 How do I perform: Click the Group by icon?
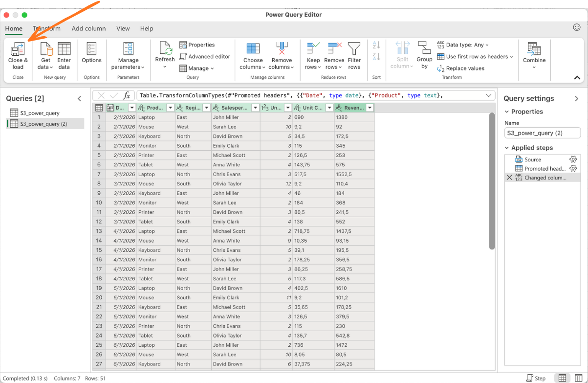pyautogui.click(x=424, y=49)
